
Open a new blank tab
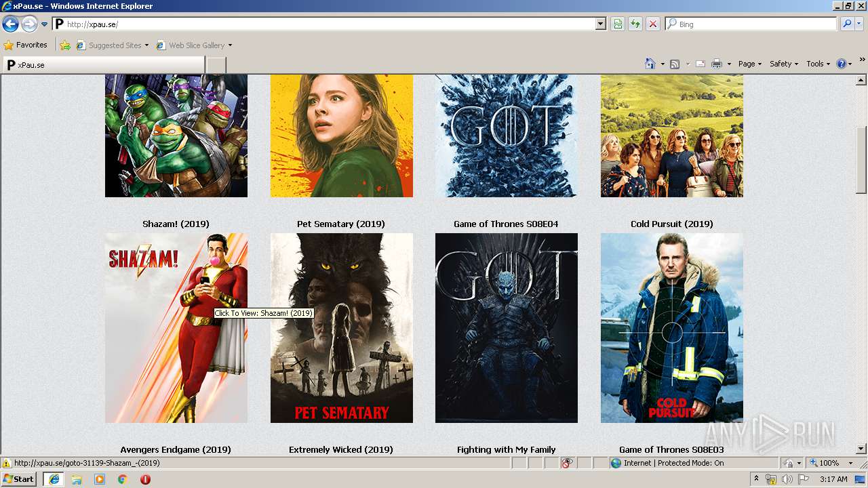(x=216, y=65)
